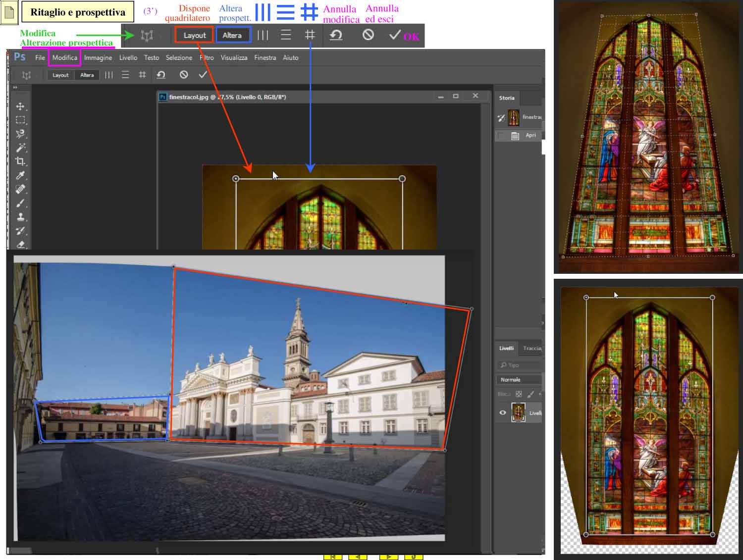Click Remove Warp arrow in Photoshop options bar
Image resolution: width=743 pixels, height=560 pixels.
click(161, 75)
